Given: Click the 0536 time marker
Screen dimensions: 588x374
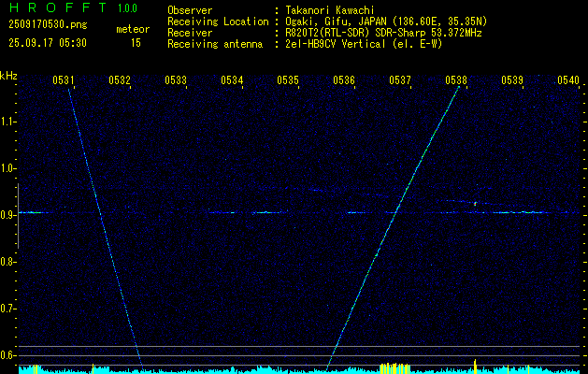Looking at the screenshot, I should click(344, 80).
